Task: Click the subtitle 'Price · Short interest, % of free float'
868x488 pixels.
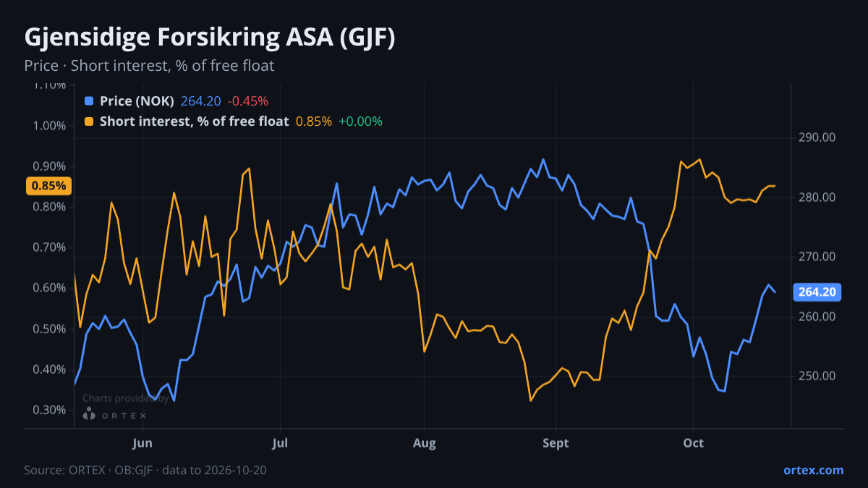Action: point(149,66)
